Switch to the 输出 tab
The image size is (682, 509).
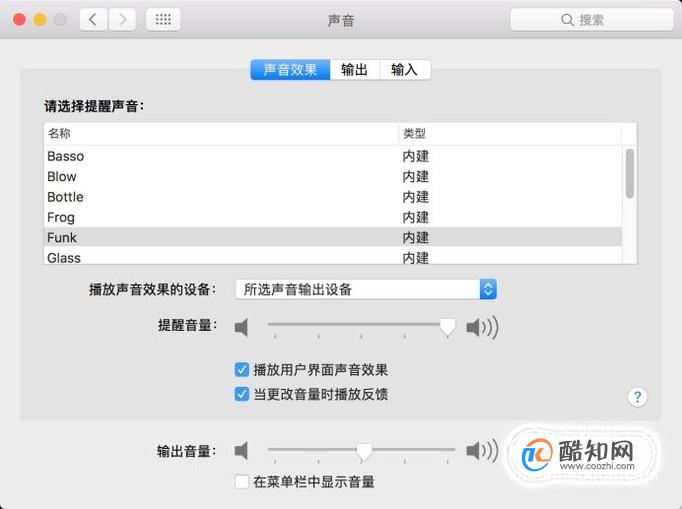(354, 70)
